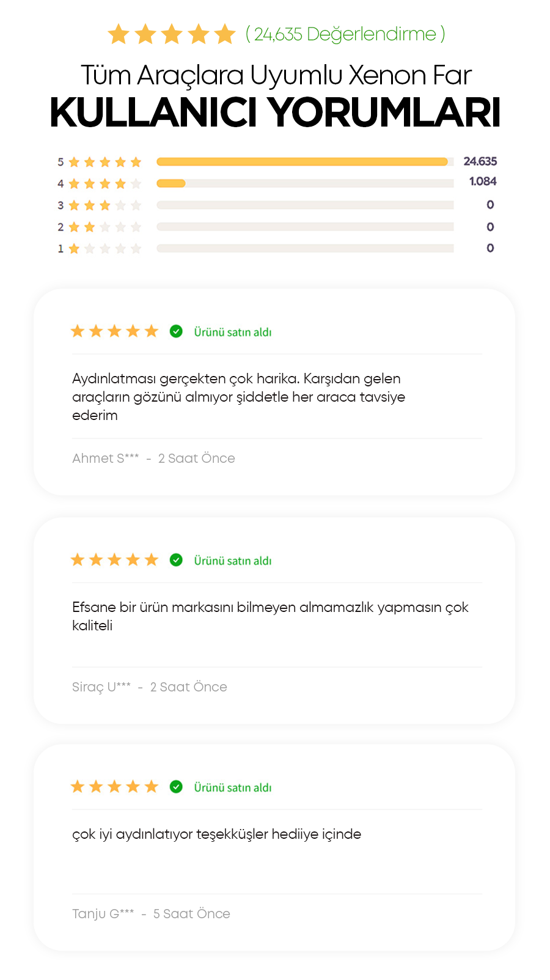
Task: Click the 1.084 four-star review count
Action: pyautogui.click(x=482, y=182)
